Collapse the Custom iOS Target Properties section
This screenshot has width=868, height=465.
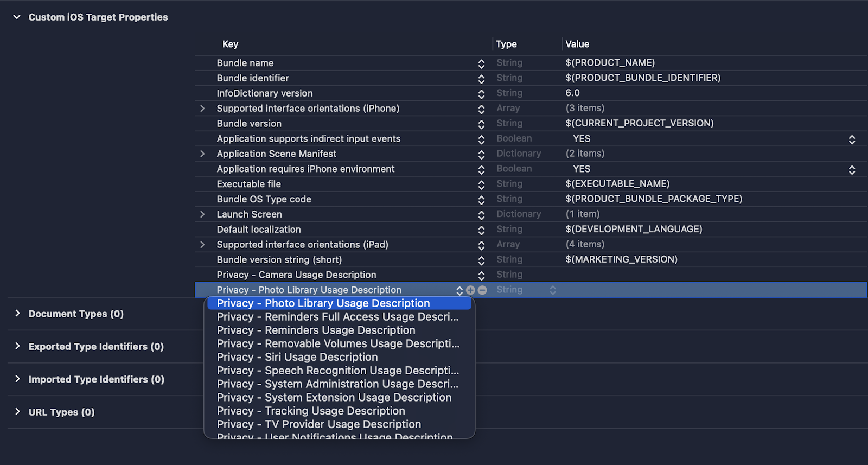pos(17,17)
